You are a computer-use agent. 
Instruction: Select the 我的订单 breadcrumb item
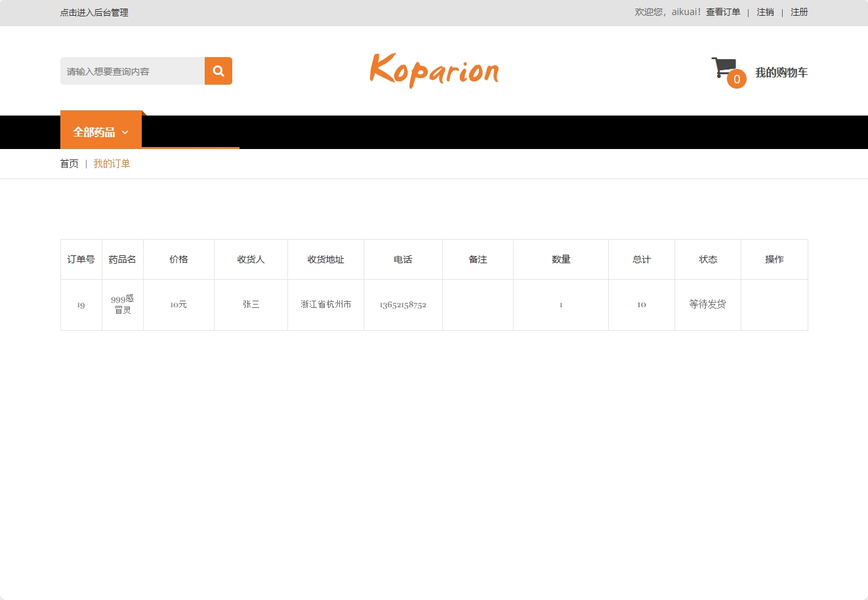(112, 163)
